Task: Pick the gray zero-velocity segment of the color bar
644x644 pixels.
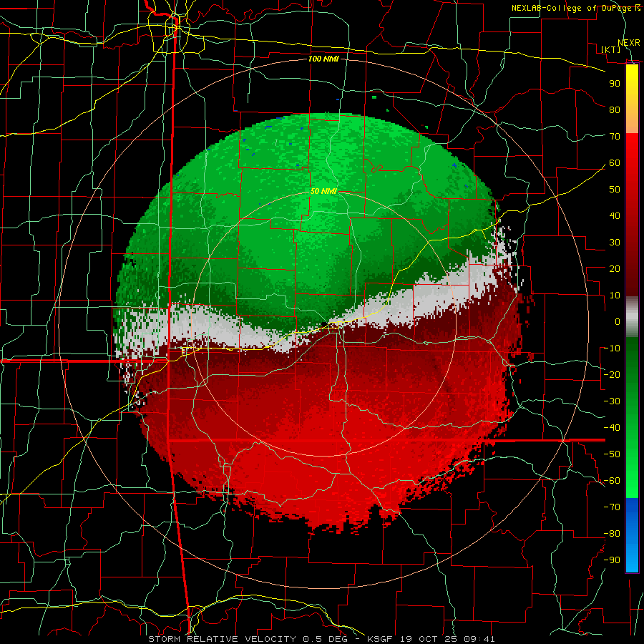Action: pyautogui.click(x=632, y=317)
